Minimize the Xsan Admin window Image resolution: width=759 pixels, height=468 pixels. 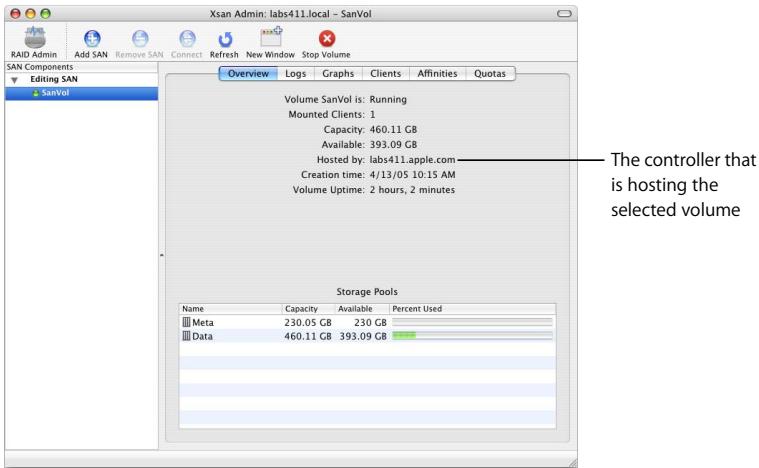(30, 14)
